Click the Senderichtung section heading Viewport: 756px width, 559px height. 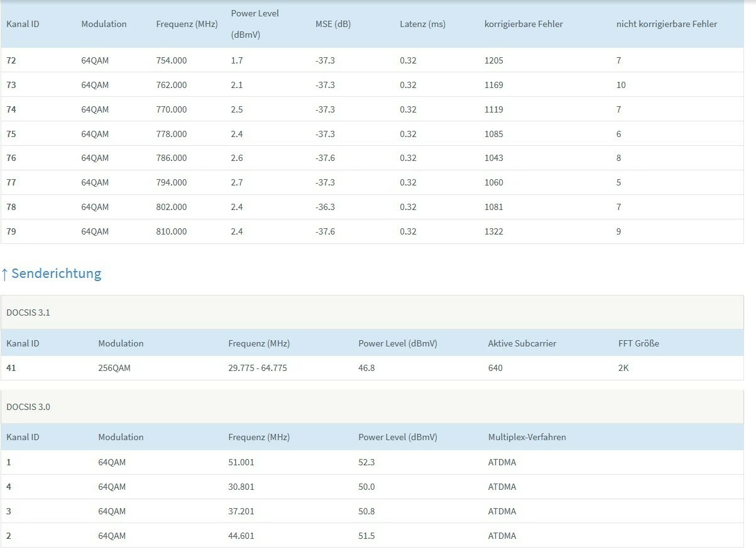pos(56,274)
